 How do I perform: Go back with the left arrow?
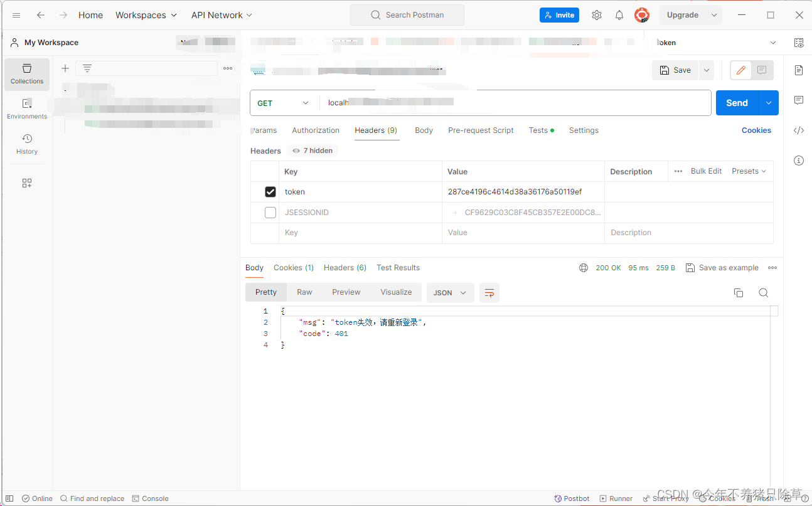pyautogui.click(x=41, y=15)
